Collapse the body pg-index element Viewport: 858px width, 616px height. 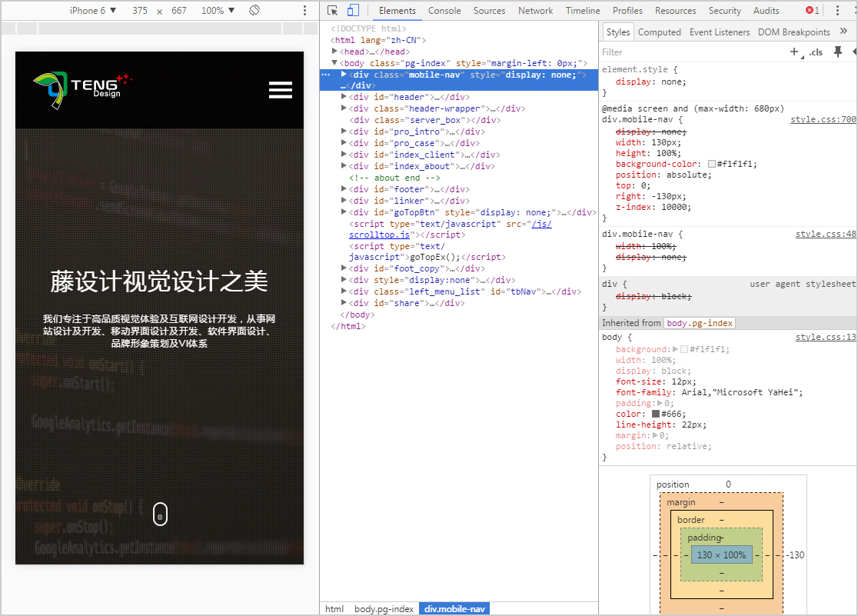point(334,63)
